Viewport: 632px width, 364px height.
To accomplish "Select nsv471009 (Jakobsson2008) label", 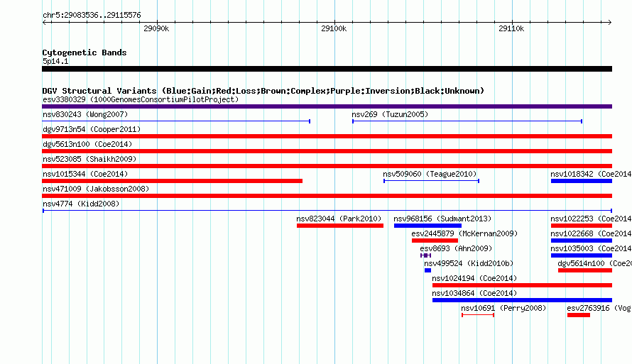I will (x=96, y=189).
